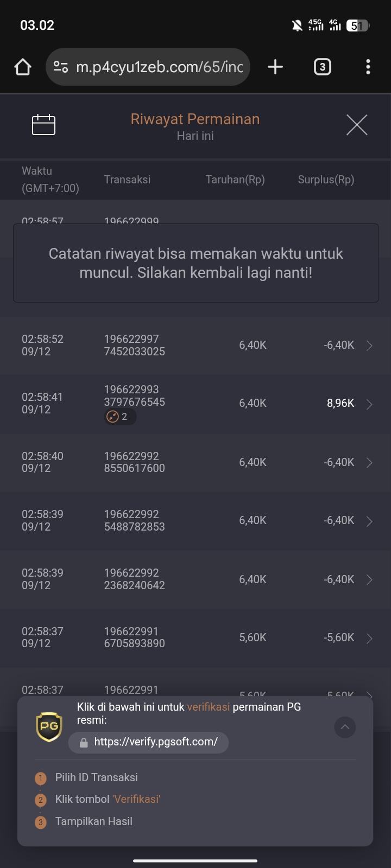The height and width of the screenshot is (868, 391).
Task: Open details chevron for transaction 8550617600
Action: tap(369, 463)
